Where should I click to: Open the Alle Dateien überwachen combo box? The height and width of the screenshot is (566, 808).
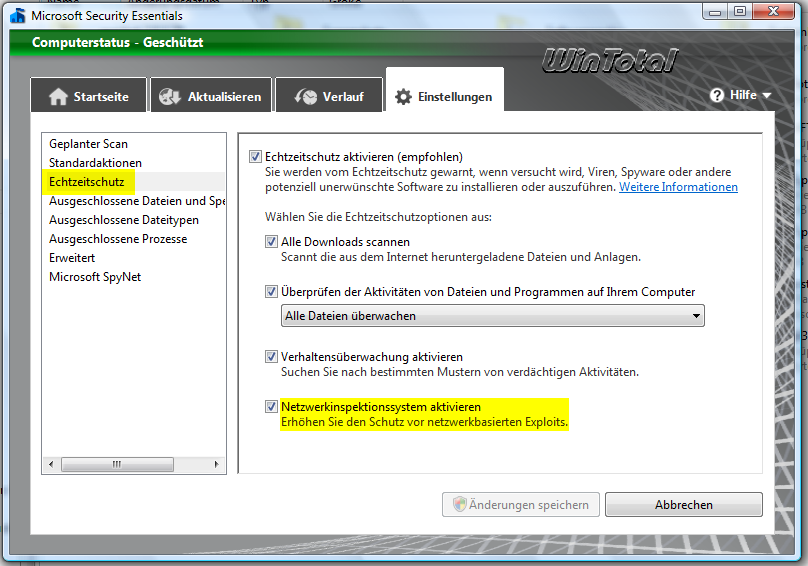click(x=493, y=315)
